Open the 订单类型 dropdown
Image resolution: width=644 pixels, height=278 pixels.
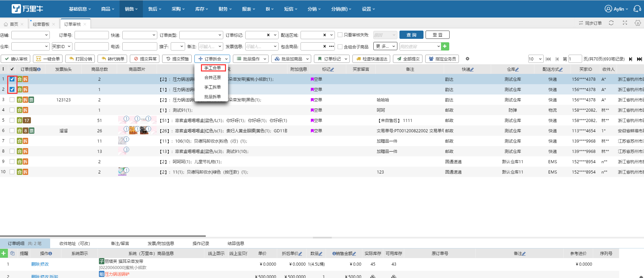201,35
